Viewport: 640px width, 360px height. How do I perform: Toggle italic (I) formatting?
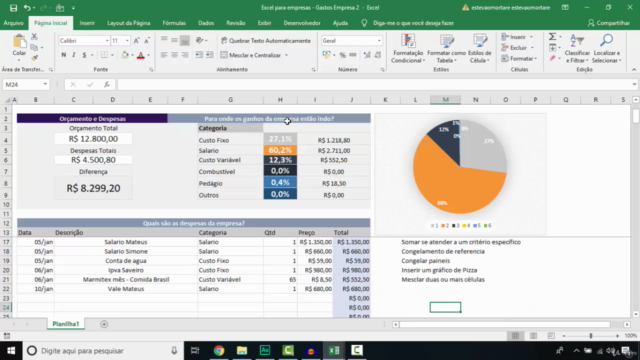tap(74, 55)
